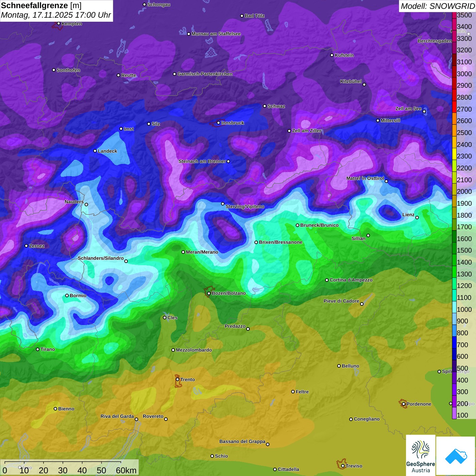This screenshot has height=476, width=476.
Task: Click the Tirano location dot
Action: tap(38, 349)
